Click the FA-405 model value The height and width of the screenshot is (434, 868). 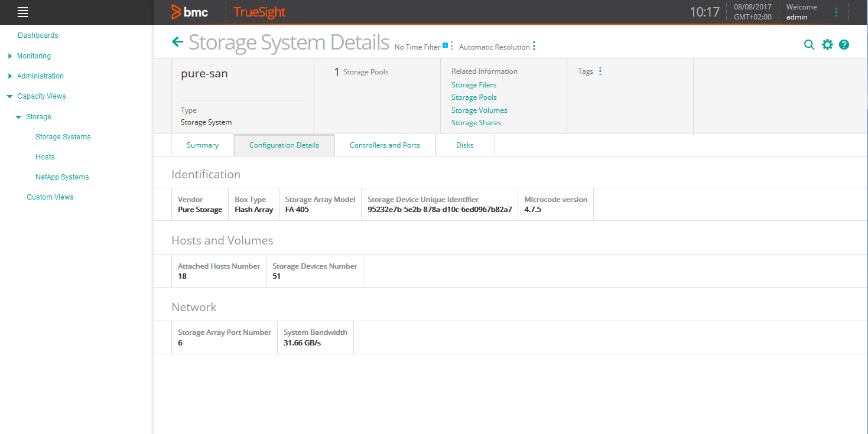297,210
